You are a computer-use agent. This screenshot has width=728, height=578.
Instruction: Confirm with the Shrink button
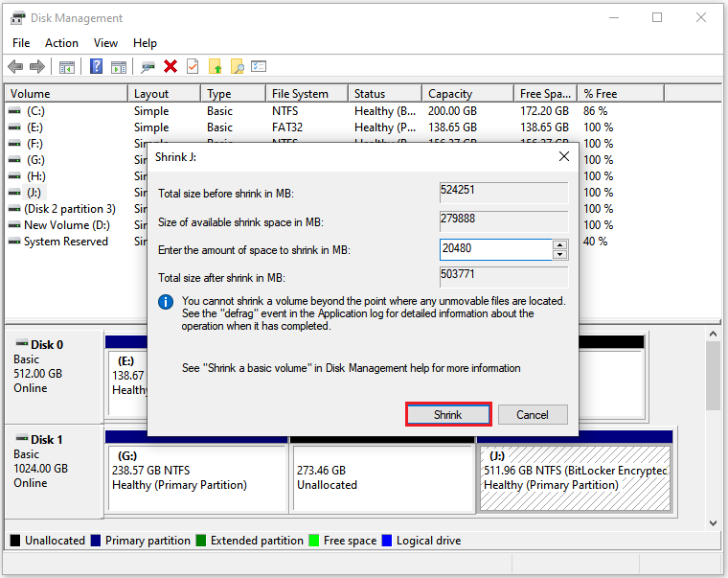click(x=448, y=414)
